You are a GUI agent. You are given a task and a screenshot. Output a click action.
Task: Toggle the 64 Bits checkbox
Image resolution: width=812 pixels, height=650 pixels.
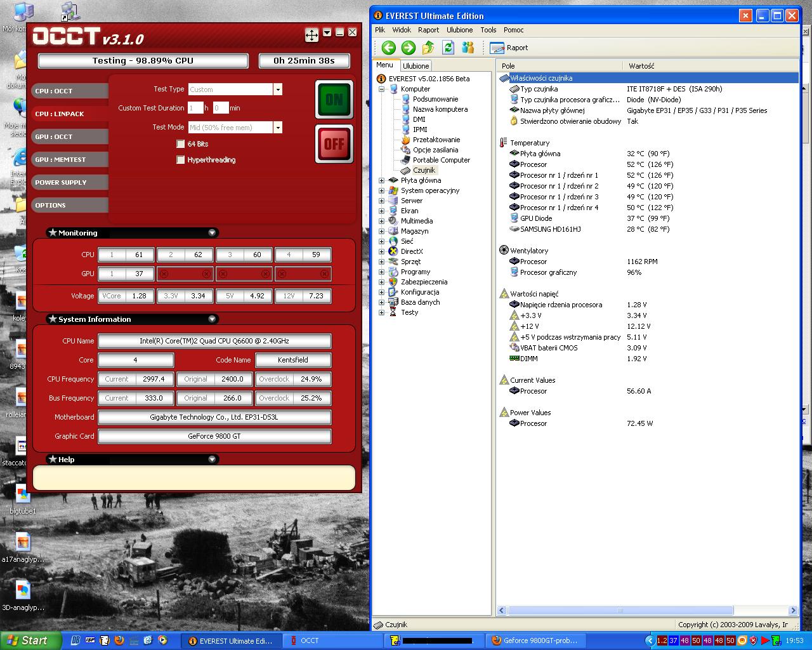click(x=181, y=144)
